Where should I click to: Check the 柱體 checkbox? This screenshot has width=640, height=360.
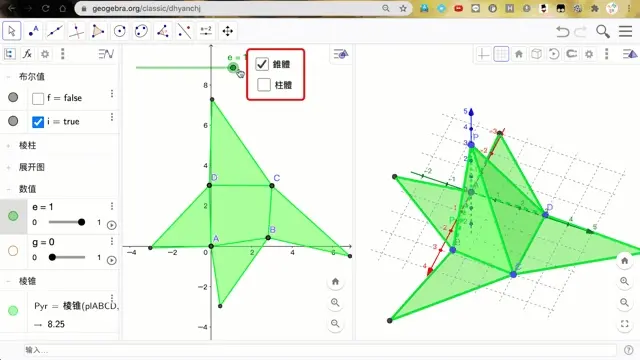pyautogui.click(x=264, y=85)
